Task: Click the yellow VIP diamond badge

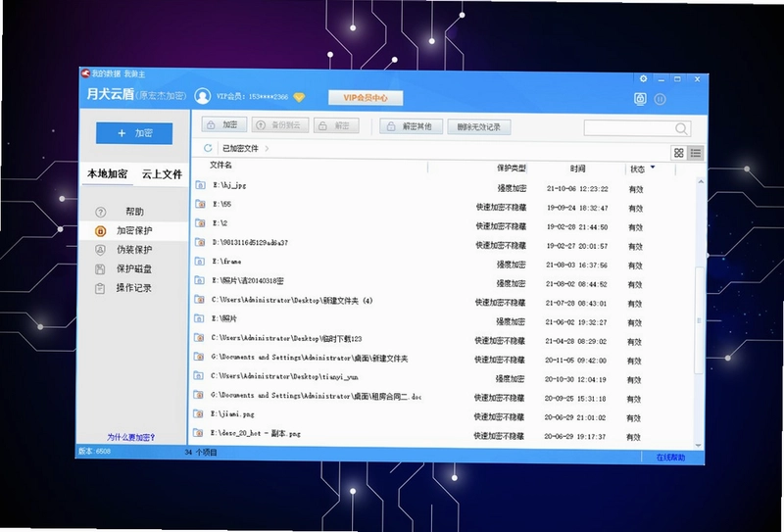Action: click(299, 97)
